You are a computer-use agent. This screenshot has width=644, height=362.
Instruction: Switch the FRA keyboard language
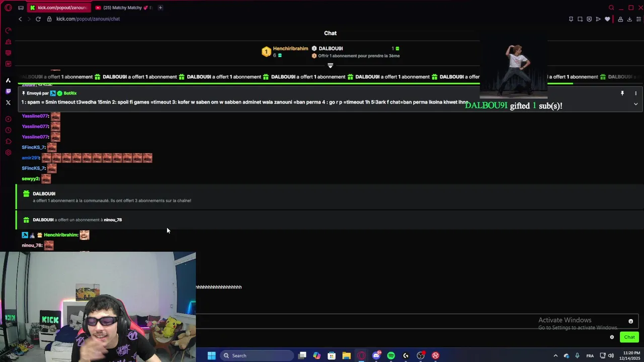(590, 355)
